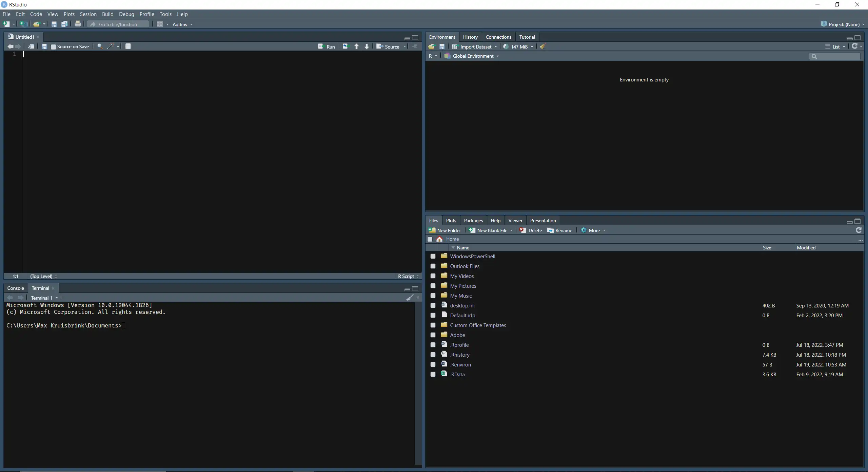Open Global Environment dropdown
Image resolution: width=868 pixels, height=472 pixels.
tap(472, 56)
